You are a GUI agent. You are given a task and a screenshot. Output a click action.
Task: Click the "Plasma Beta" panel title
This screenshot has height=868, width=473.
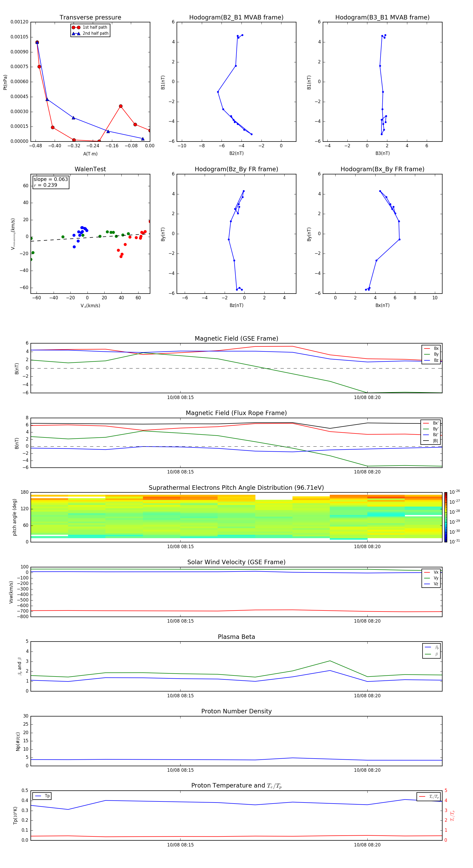[236, 637]
